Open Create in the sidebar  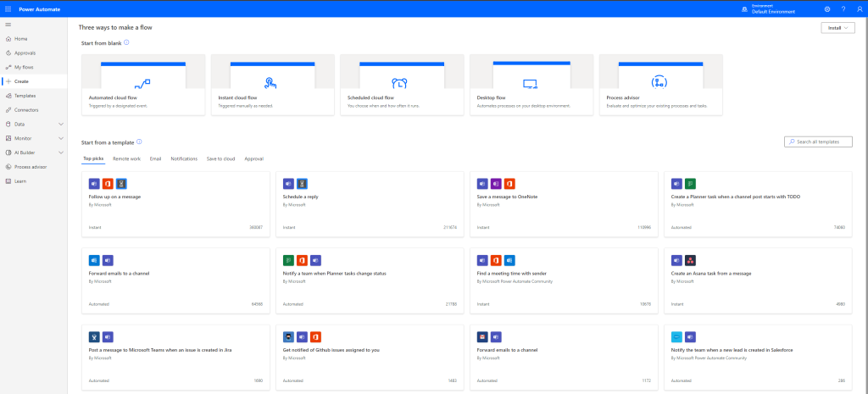click(34, 81)
